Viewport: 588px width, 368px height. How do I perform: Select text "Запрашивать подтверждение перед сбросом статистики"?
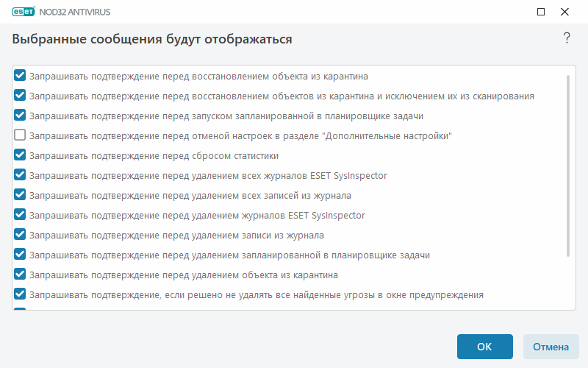tap(154, 155)
